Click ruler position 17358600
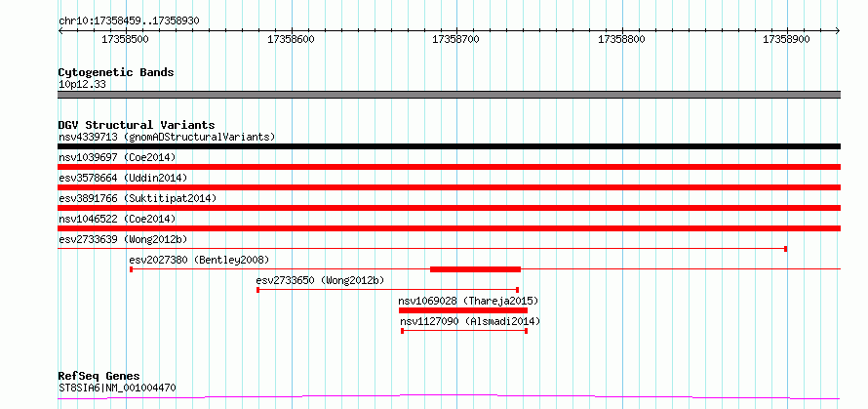The height and width of the screenshot is (409, 868). pyautogui.click(x=292, y=39)
